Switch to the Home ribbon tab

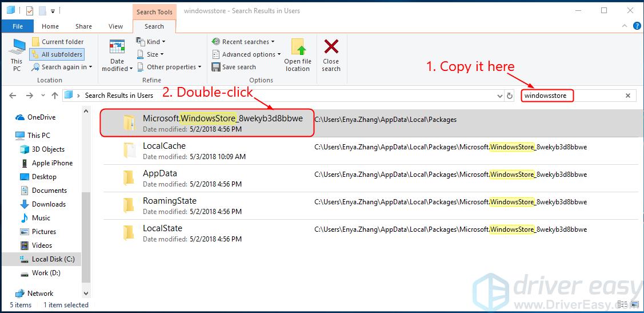[x=50, y=26]
